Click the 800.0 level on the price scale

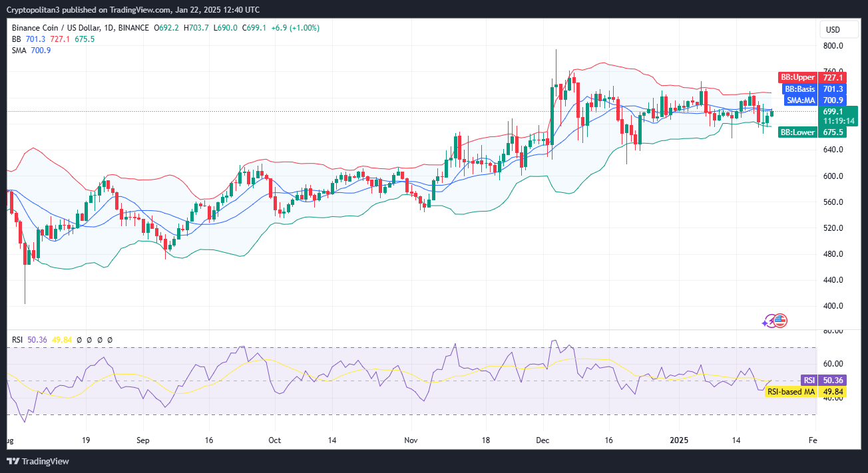click(833, 46)
